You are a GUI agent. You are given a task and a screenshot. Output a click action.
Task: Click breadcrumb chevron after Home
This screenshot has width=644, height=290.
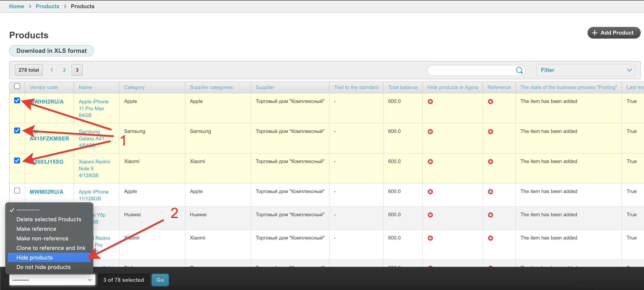[30, 6]
